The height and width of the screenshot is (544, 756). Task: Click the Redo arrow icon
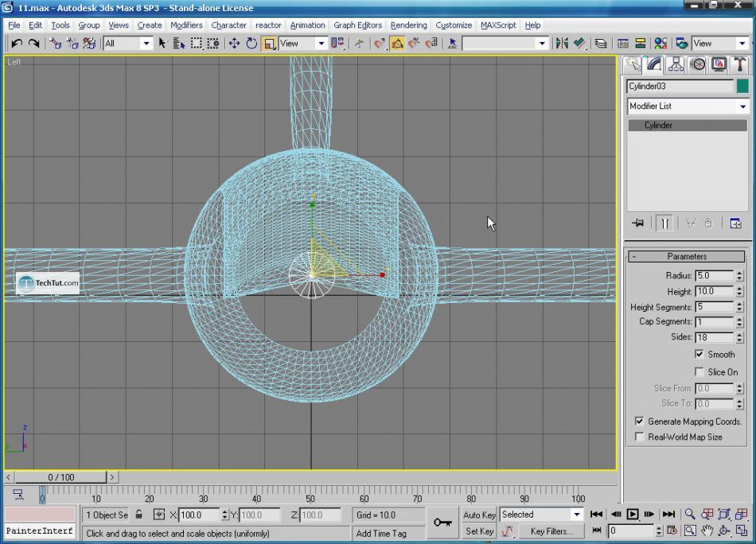coord(33,44)
